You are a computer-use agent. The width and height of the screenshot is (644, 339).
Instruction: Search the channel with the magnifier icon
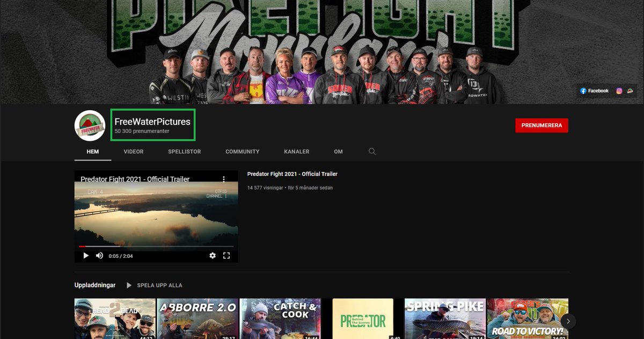pyautogui.click(x=372, y=152)
